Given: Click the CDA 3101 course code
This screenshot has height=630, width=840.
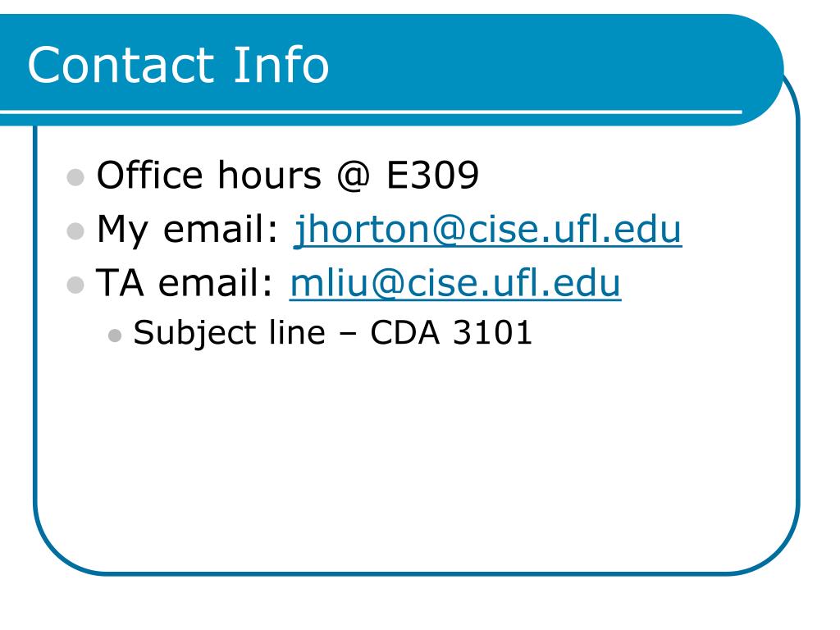Looking at the screenshot, I should pos(451,332).
